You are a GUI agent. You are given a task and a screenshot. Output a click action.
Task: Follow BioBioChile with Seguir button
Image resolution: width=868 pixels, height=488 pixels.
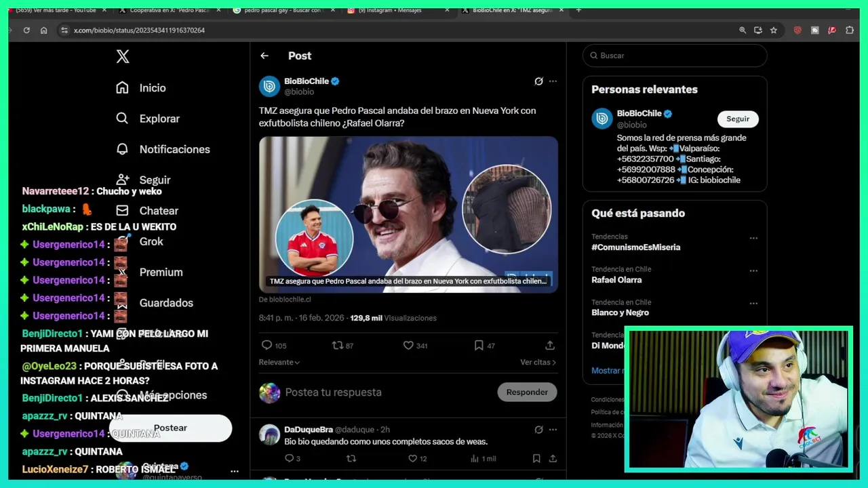tap(738, 119)
